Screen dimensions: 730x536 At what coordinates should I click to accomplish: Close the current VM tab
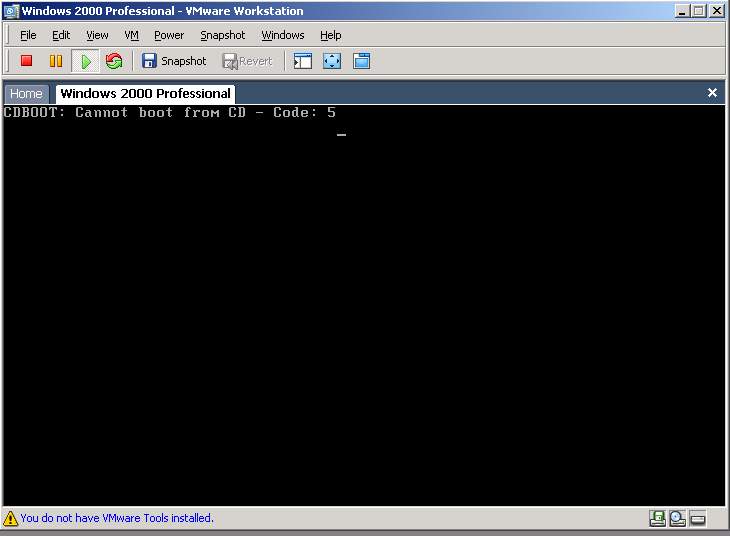click(x=712, y=93)
